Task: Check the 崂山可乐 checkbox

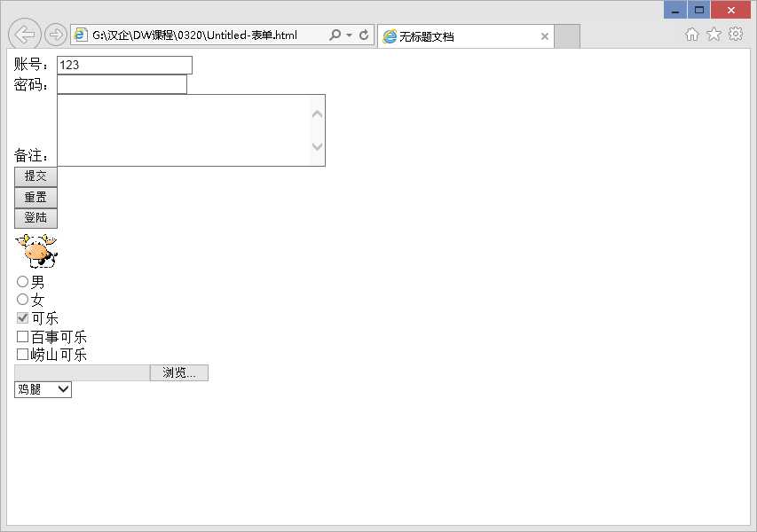Action: coord(22,355)
